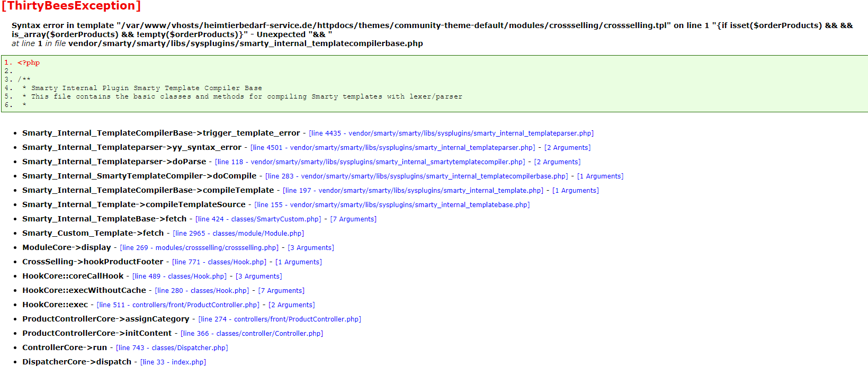Expand the [7 Arguments] for Smarty_Internal_TemplateBase->fetch
Screen dimensions: 868x375
pos(353,219)
